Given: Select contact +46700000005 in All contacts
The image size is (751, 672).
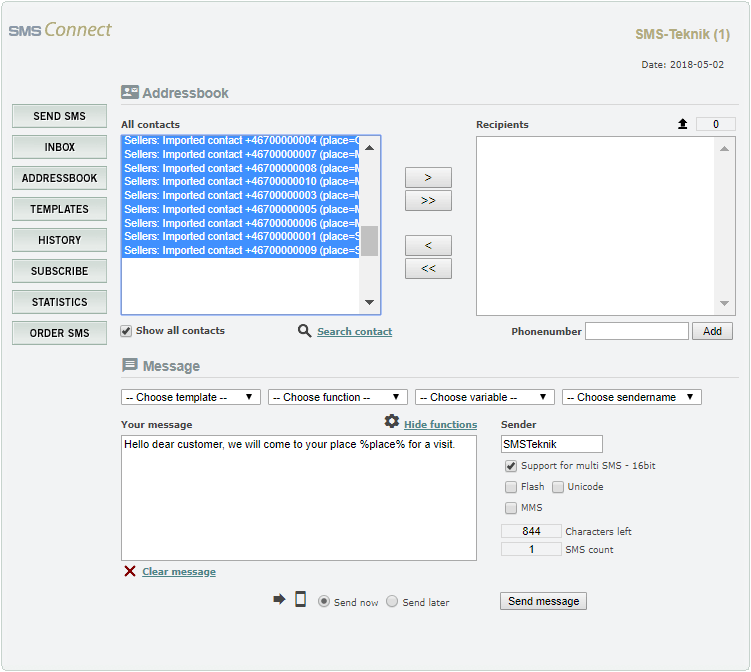Looking at the screenshot, I should pos(241,209).
